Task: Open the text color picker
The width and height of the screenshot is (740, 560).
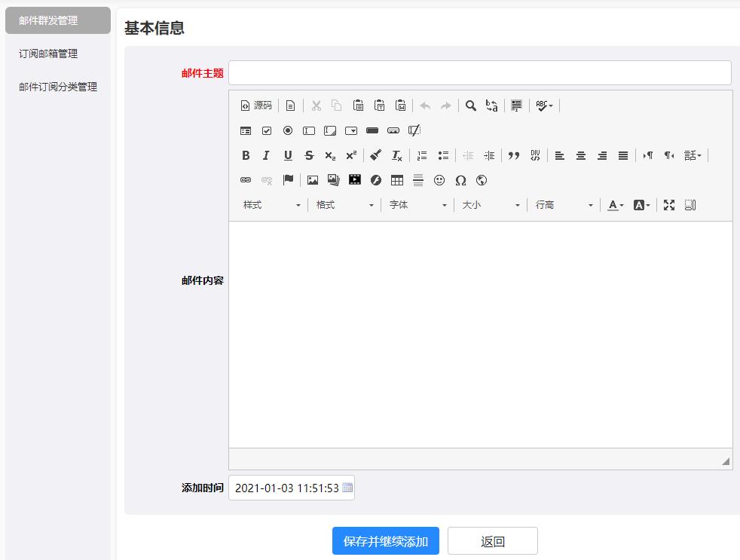Action: point(616,205)
